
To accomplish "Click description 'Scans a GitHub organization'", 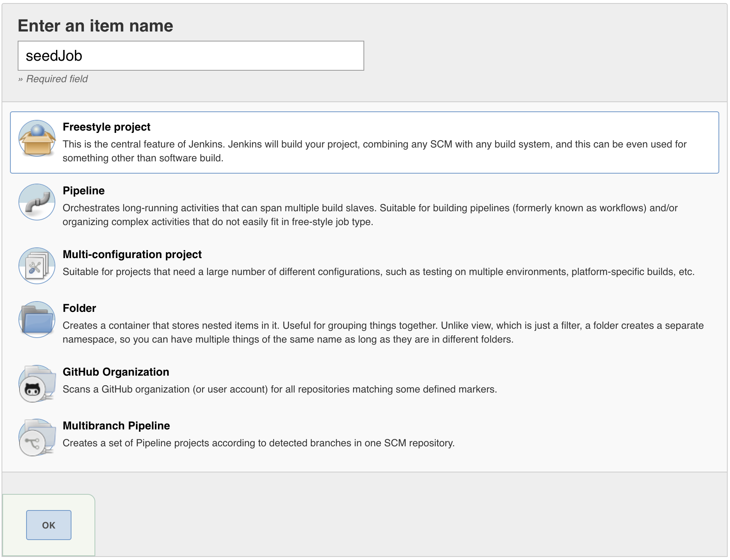I will click(x=280, y=389).
